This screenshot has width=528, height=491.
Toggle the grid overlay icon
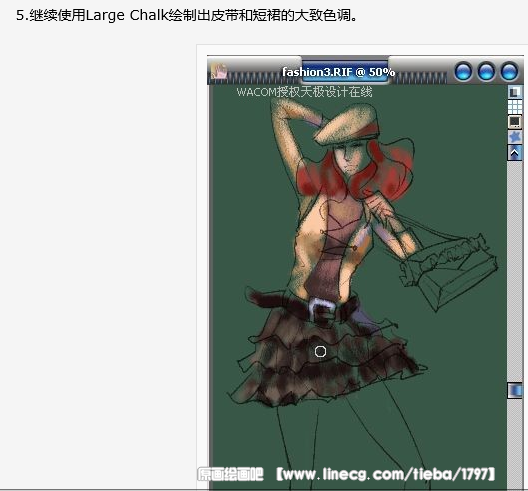click(515, 107)
